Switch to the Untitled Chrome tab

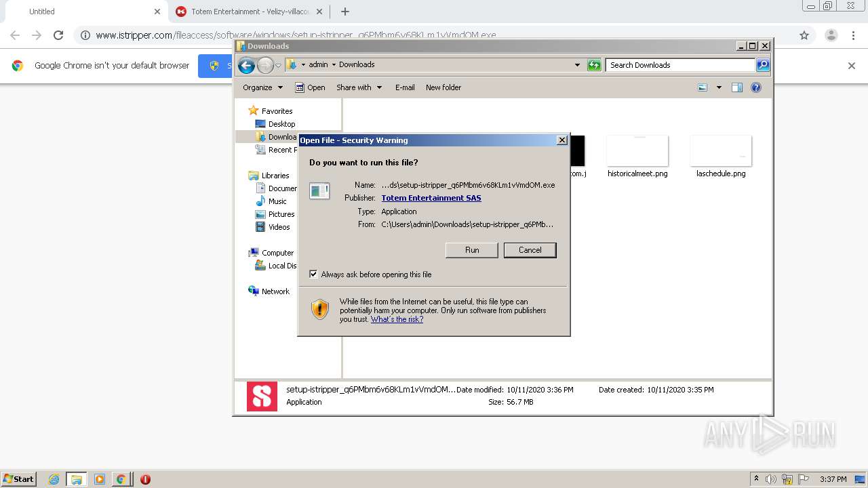click(85, 12)
